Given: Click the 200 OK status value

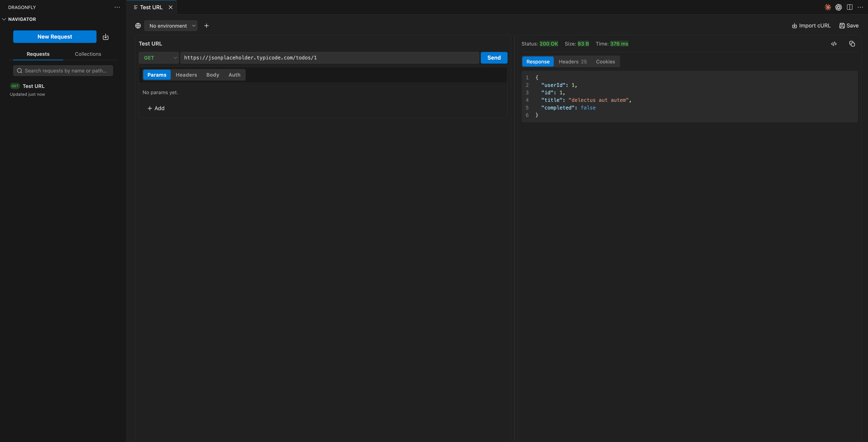Looking at the screenshot, I should tap(549, 44).
